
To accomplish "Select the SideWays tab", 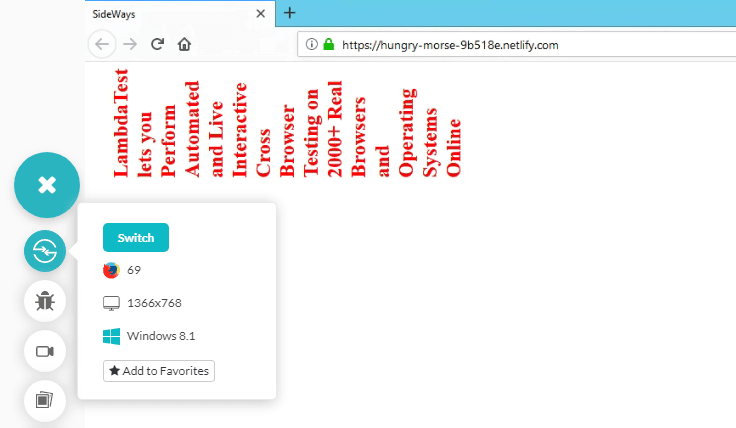I will pyautogui.click(x=180, y=14).
